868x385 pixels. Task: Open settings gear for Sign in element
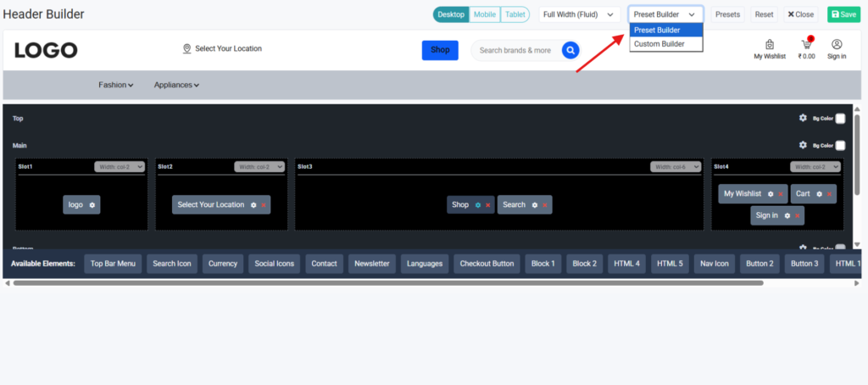pos(787,215)
